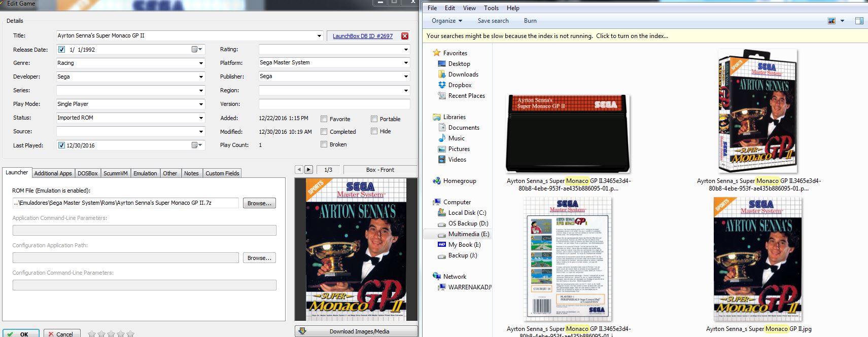868x337 pixels.
Task: Check the Hide option
Action: point(374,131)
